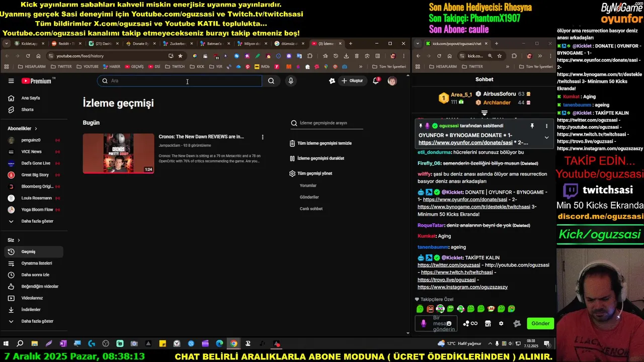The image size is (644, 362).
Task: Open the YouTube hamburger guide menu
Action: [x=11, y=81]
